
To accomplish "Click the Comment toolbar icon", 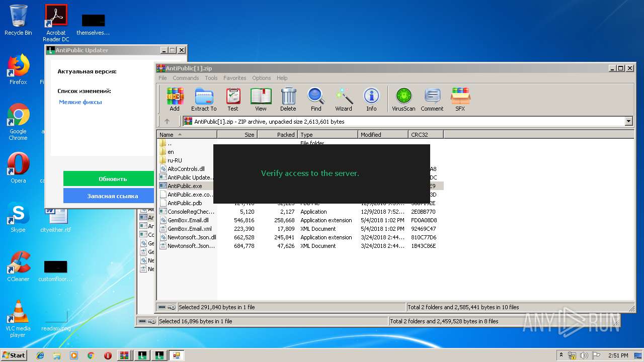I will [x=432, y=99].
